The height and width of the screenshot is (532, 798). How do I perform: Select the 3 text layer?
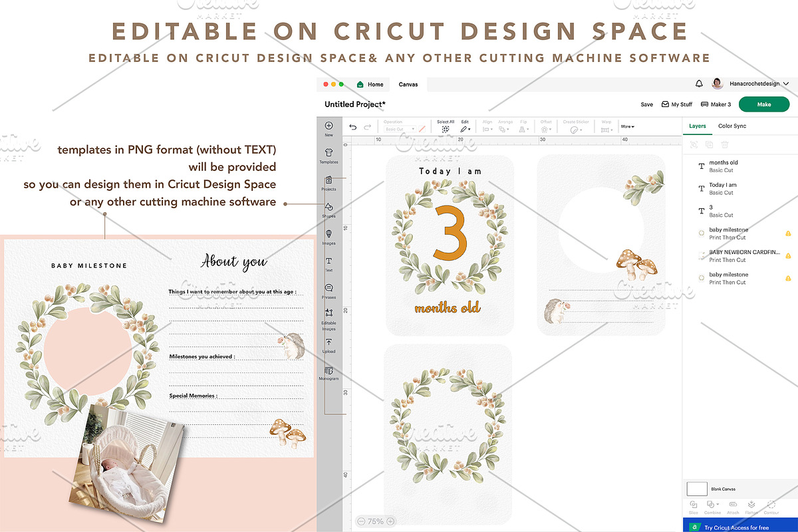click(x=740, y=211)
